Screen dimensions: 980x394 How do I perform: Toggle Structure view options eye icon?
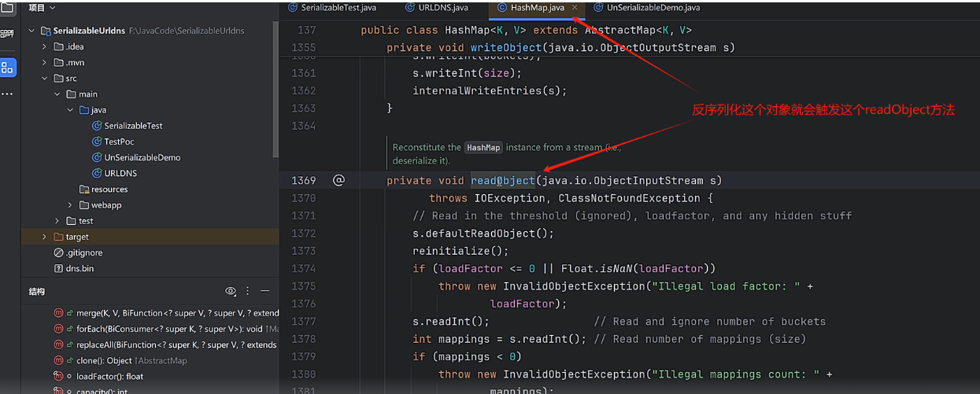(x=231, y=291)
